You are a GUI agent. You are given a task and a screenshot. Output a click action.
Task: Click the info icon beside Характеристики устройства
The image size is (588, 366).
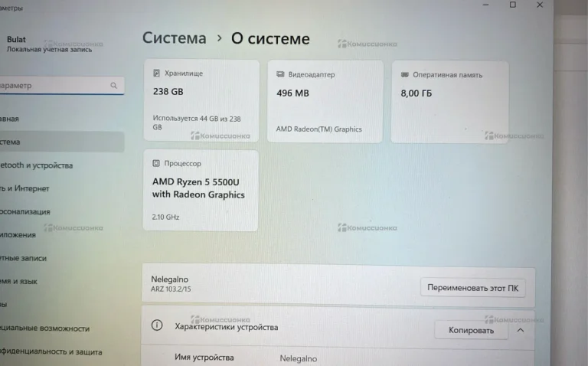coord(157,326)
